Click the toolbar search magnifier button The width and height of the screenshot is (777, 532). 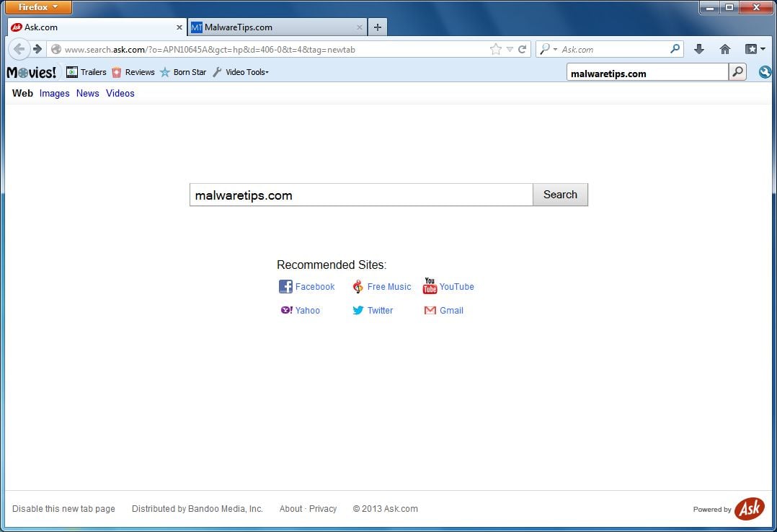pos(737,72)
